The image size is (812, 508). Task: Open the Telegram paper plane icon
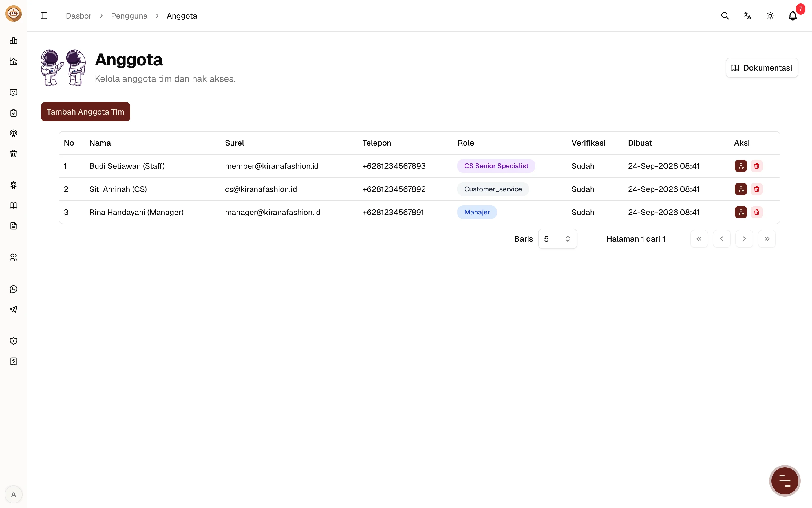tap(14, 309)
